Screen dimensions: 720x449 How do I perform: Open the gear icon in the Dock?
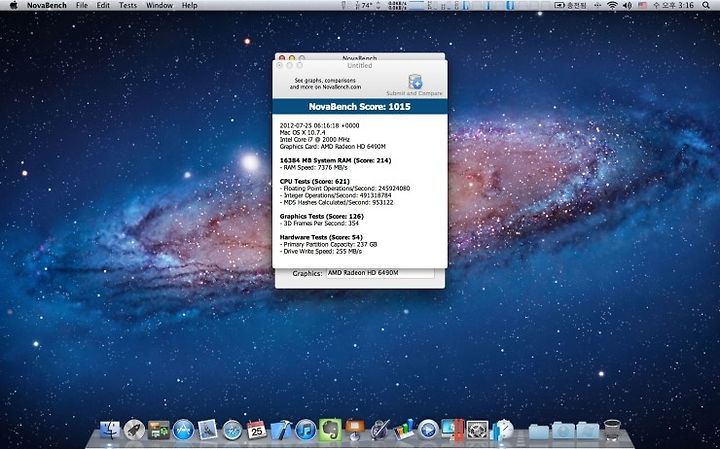477,430
